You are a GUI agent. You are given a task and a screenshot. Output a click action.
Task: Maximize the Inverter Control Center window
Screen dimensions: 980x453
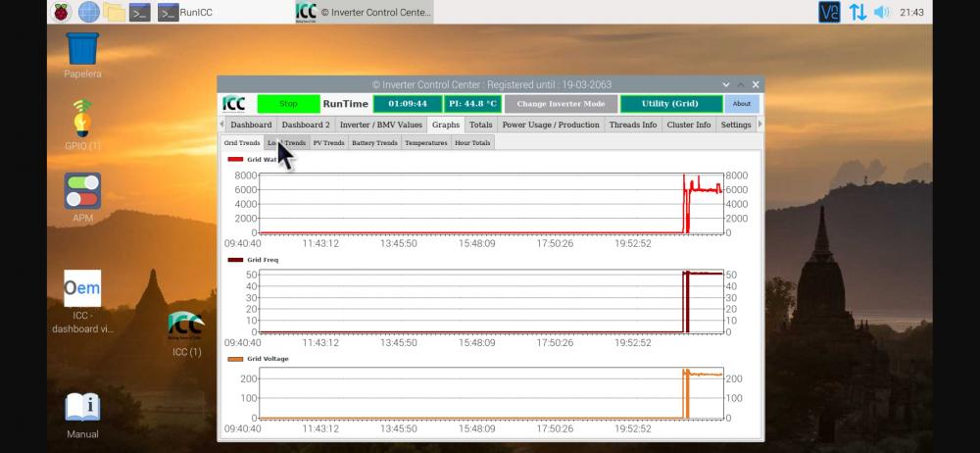click(741, 84)
